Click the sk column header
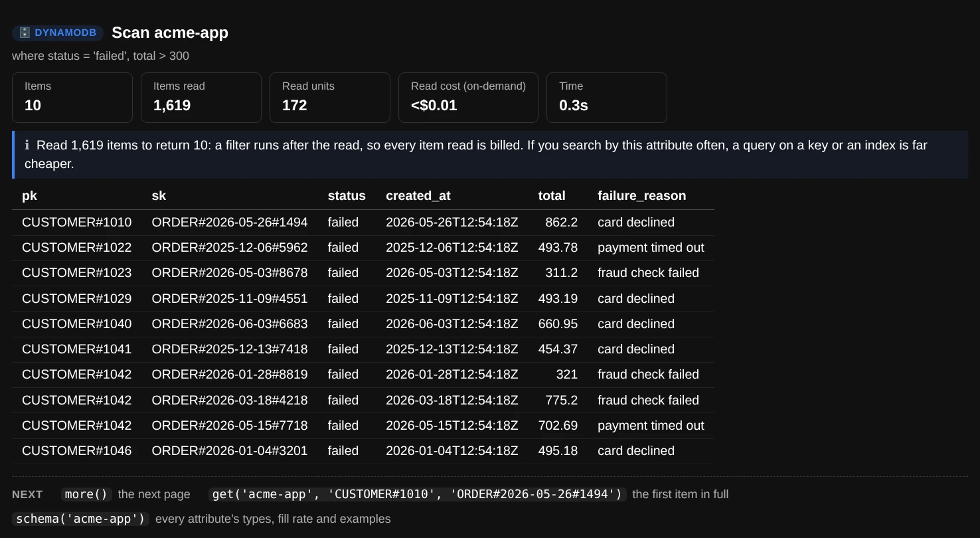Viewport: 980px width, 538px height. point(159,196)
